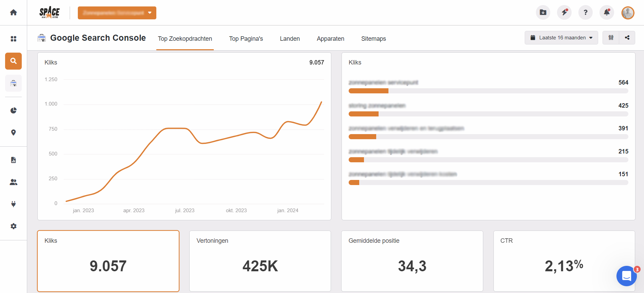Click the 151 value in Kliks list

[x=623, y=174]
